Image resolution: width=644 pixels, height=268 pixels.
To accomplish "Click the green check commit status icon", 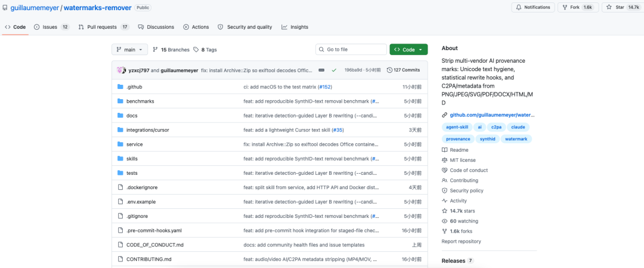I will tap(334, 70).
